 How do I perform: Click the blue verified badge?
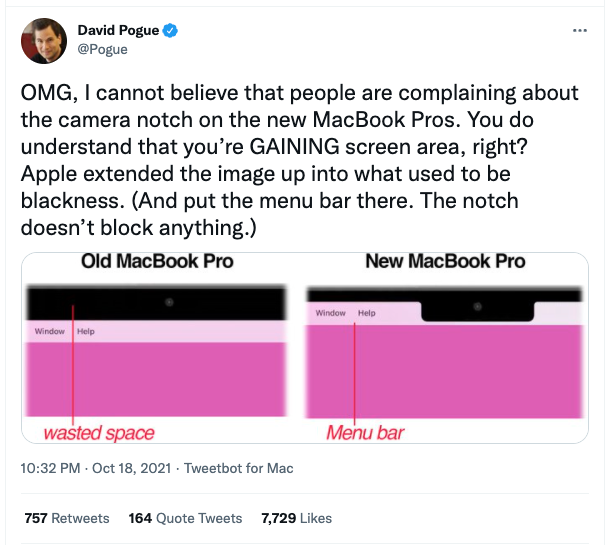(170, 30)
